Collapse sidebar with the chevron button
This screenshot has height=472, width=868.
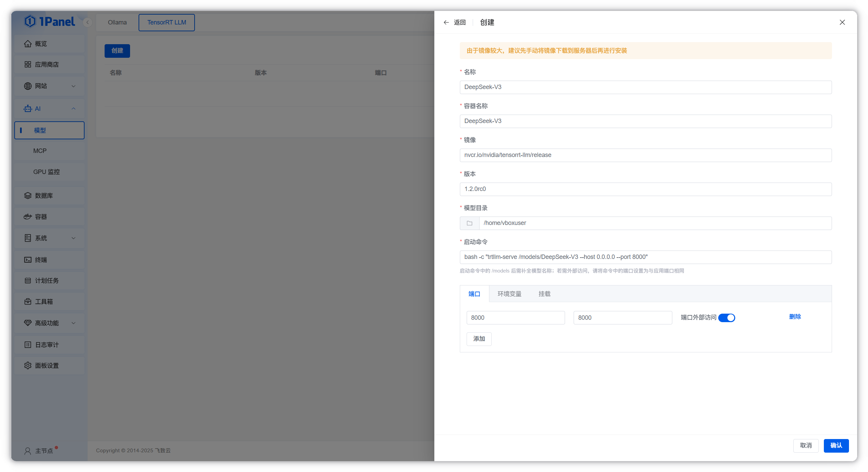point(88,22)
